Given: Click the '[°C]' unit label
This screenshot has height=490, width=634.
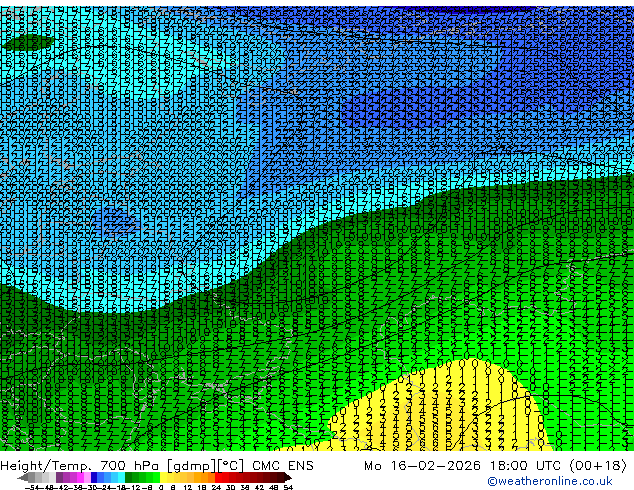Looking at the screenshot, I should pyautogui.click(x=231, y=466).
